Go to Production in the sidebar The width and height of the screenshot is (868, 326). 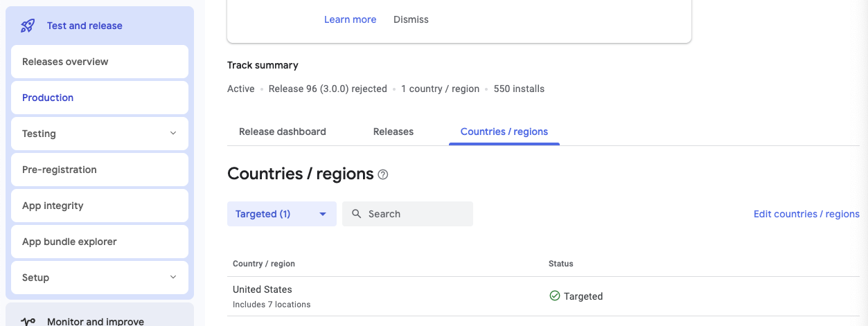[100, 98]
